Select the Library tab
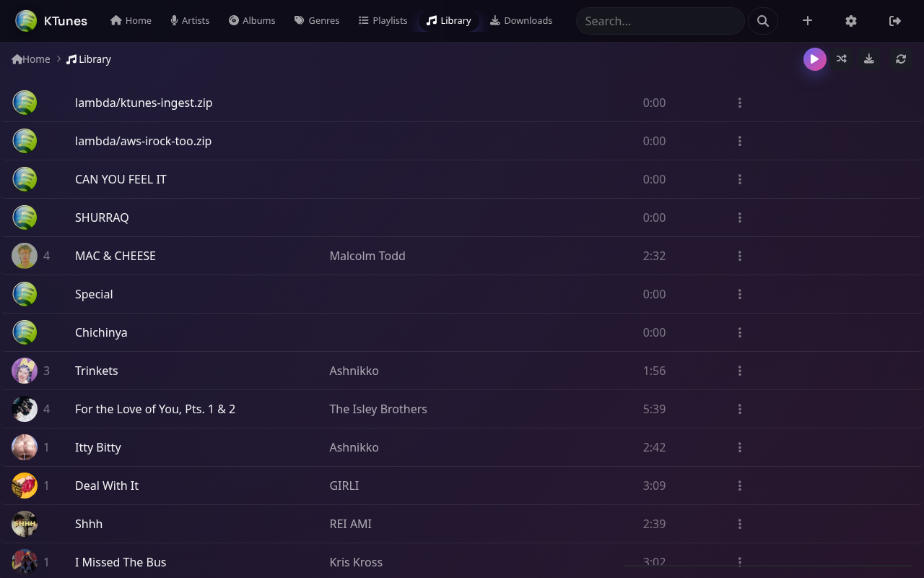The width and height of the screenshot is (924, 578). click(448, 20)
